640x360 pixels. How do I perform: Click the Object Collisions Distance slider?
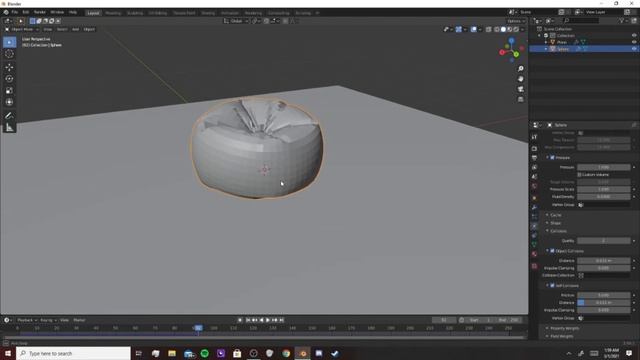[604, 261]
